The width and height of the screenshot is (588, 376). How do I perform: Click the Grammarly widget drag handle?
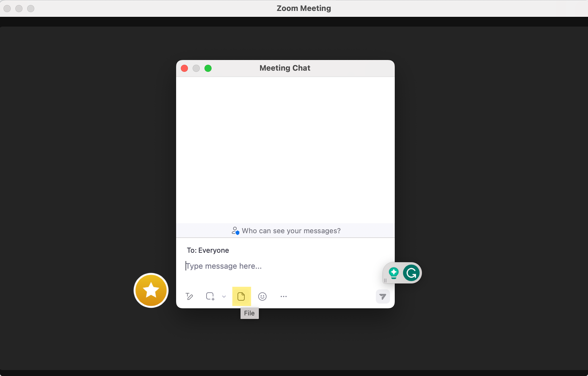point(385,281)
